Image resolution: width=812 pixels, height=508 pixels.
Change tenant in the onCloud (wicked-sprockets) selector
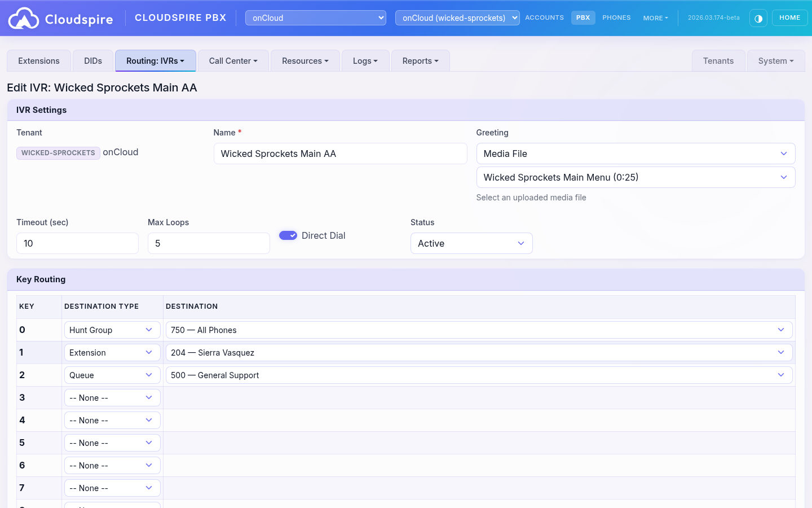click(x=457, y=17)
